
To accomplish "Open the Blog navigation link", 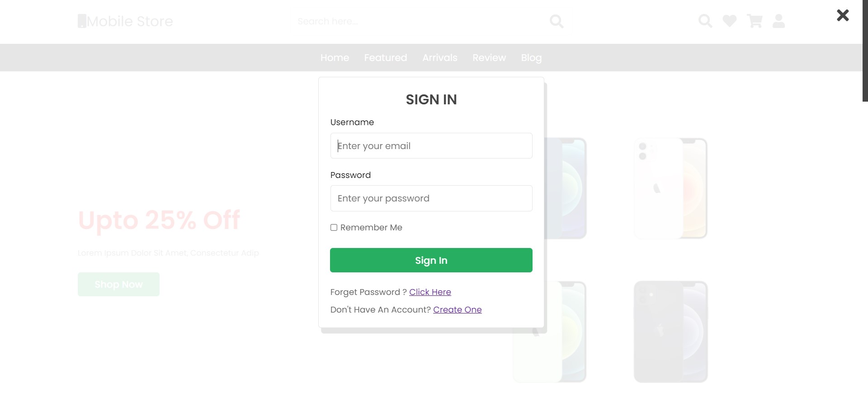I will 531,58.
